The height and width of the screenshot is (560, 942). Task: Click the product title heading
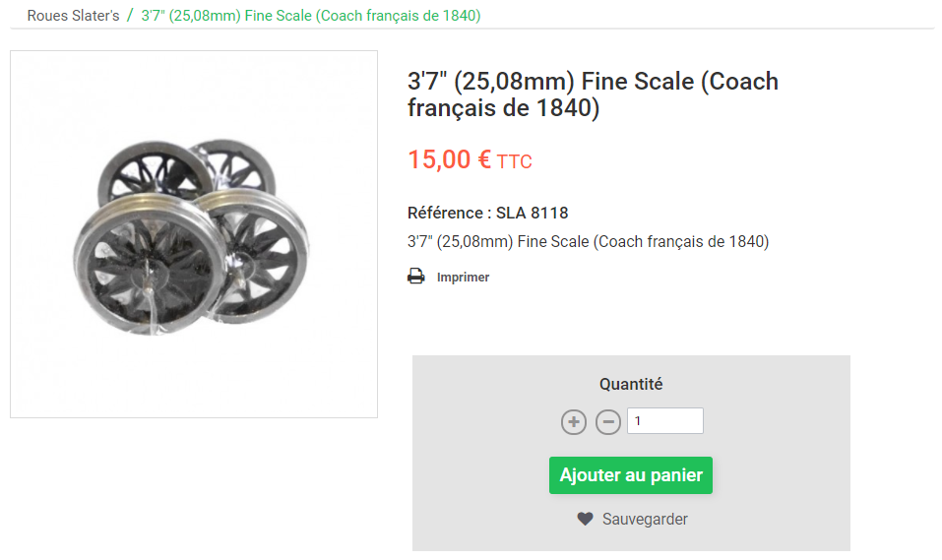pyautogui.click(x=593, y=94)
